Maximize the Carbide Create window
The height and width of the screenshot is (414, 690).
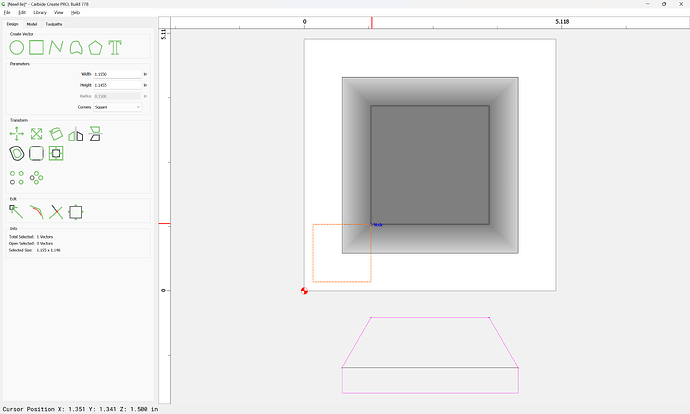664,4
